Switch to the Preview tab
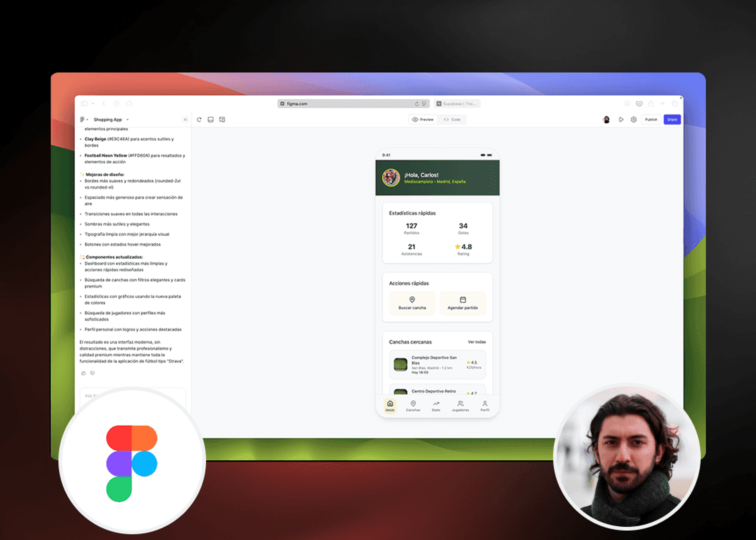The image size is (756, 540). pyautogui.click(x=423, y=119)
